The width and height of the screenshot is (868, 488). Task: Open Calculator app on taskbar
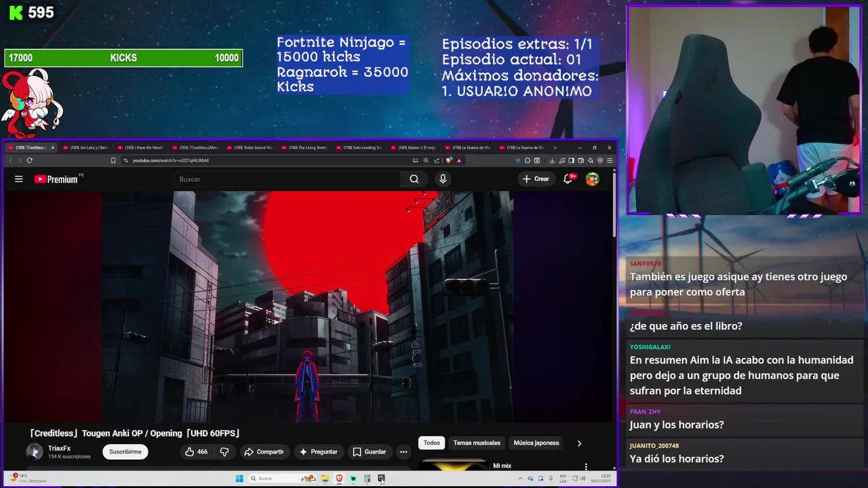coord(367,479)
